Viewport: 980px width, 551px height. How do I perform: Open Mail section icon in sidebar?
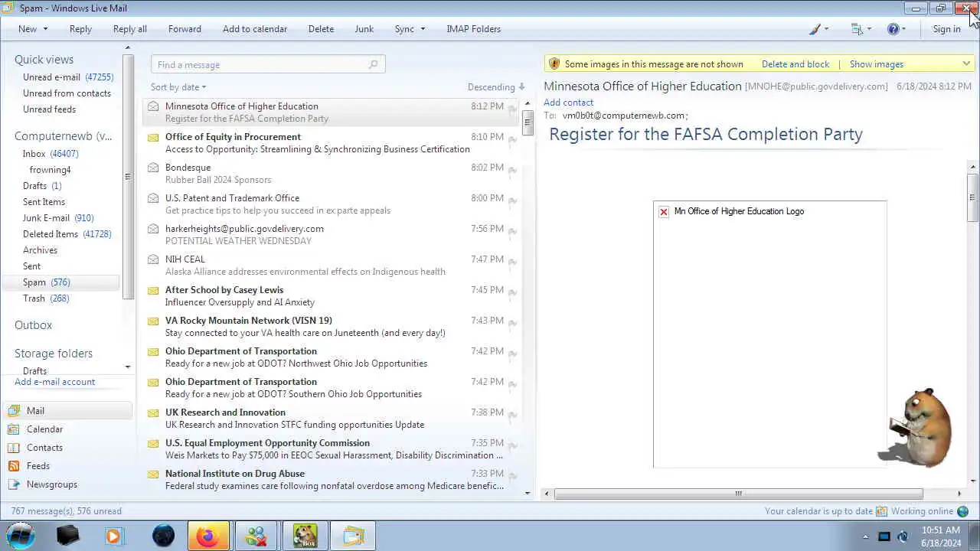(x=14, y=411)
